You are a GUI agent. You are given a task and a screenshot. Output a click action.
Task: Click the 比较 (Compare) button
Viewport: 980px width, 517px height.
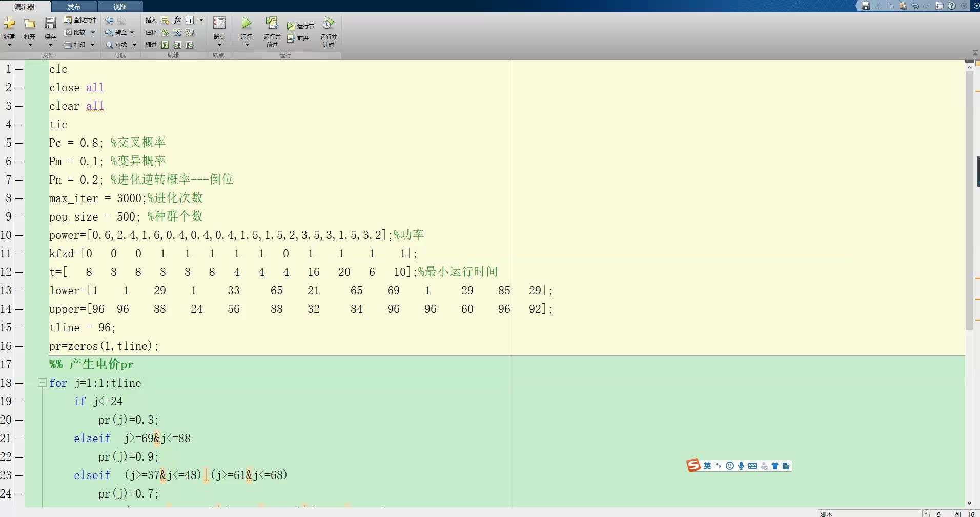[75, 32]
